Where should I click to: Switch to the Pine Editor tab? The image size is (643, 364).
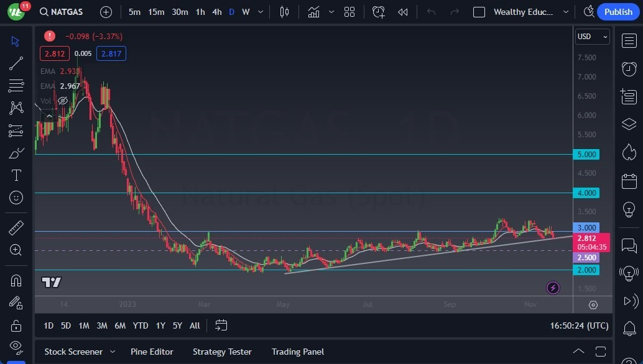152,352
